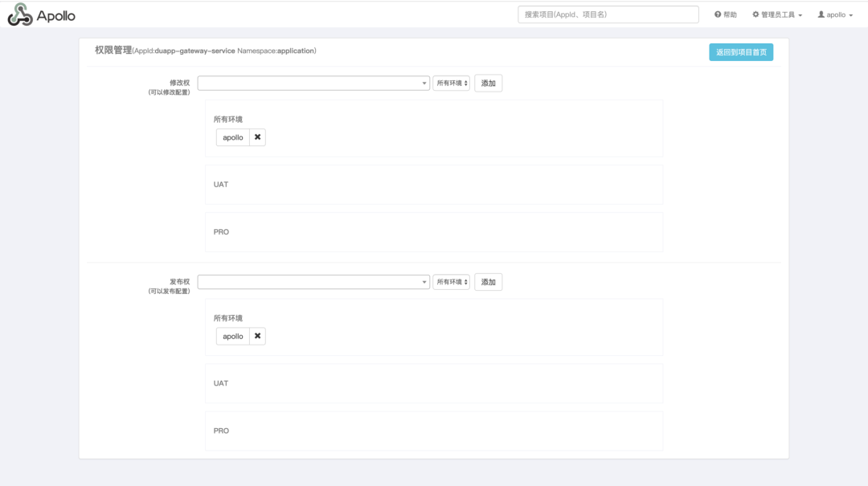Open 发布权 所有环境 environment selector
The image size is (868, 486).
click(451, 282)
